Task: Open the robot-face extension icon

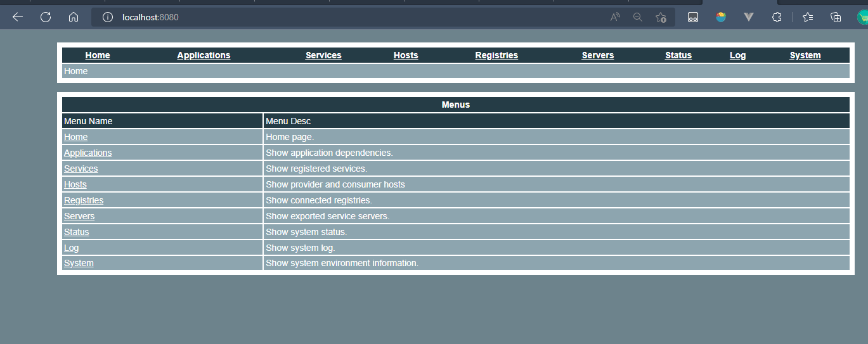Action: coord(693,17)
